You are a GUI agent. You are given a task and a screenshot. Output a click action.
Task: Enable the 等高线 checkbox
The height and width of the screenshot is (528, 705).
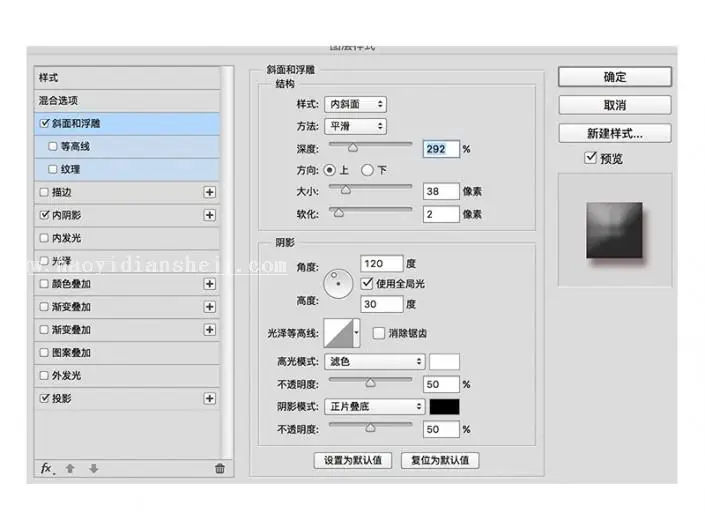pyautogui.click(x=53, y=146)
